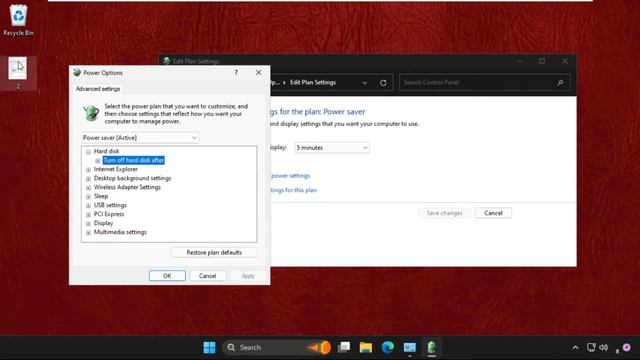
Task: Click the help question mark in Power Options
Action: (x=236, y=73)
